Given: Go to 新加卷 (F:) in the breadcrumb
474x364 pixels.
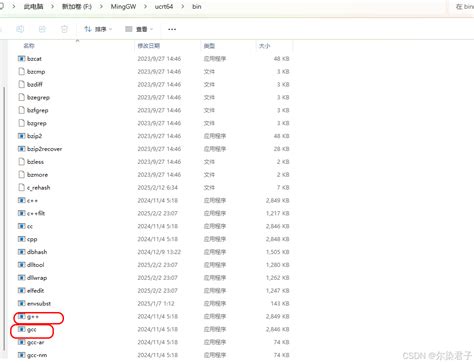Looking at the screenshot, I should [77, 6].
